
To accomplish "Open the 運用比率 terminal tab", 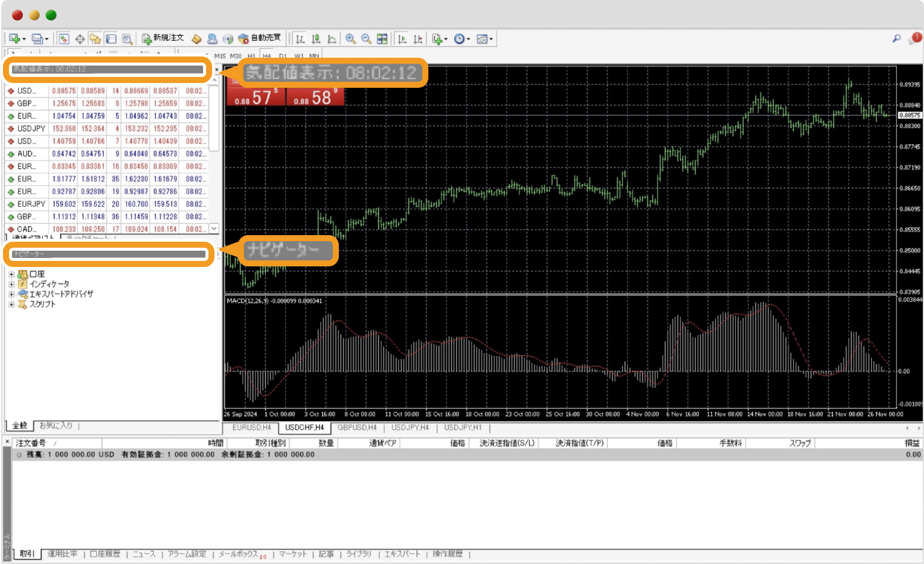I will (x=62, y=554).
